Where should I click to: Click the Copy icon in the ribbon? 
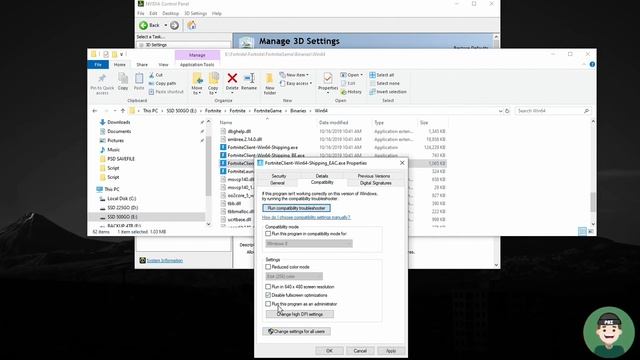tap(123, 78)
